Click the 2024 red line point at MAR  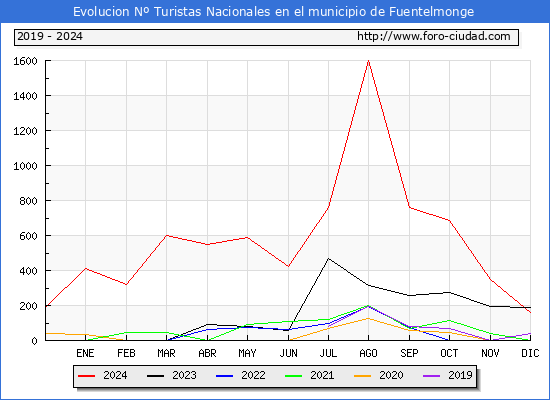(166, 235)
